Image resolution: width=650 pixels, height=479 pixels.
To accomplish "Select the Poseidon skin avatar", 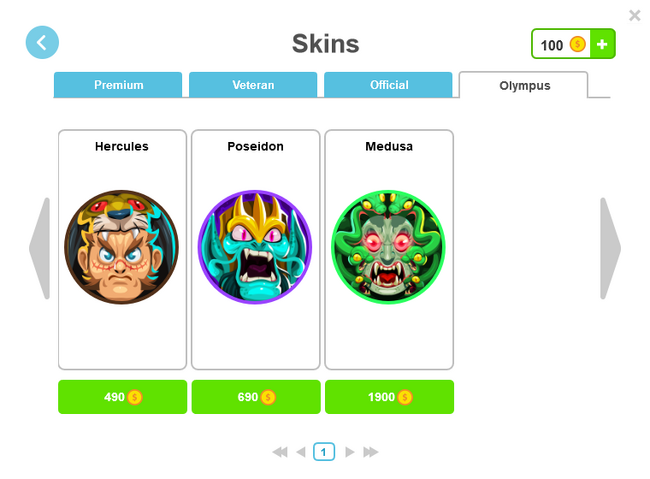I will click(255, 247).
